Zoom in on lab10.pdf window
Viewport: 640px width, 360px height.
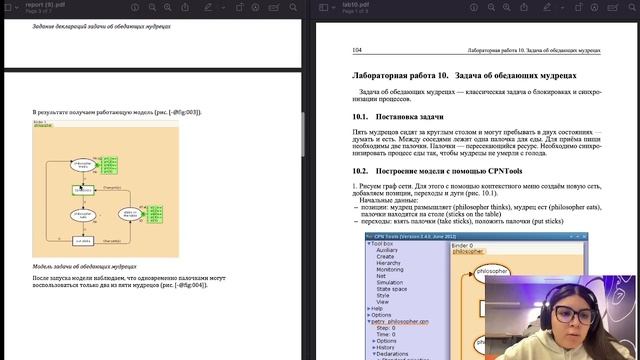(507, 7)
